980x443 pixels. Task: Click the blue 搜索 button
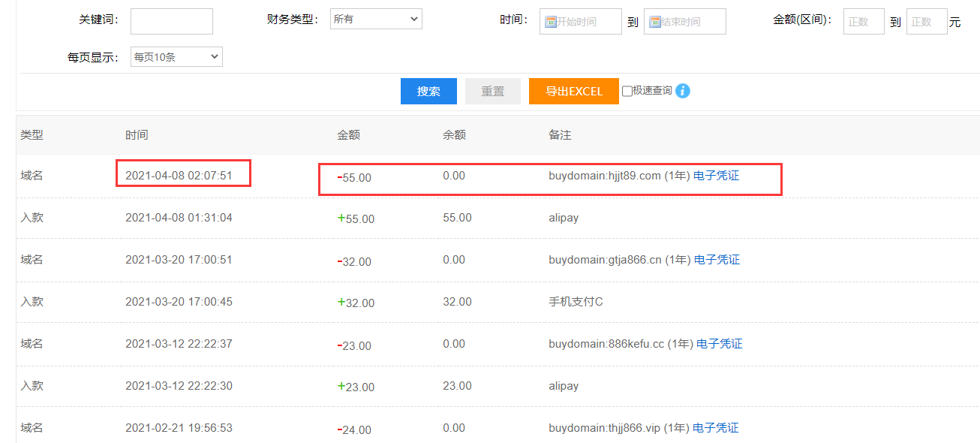[x=428, y=91]
